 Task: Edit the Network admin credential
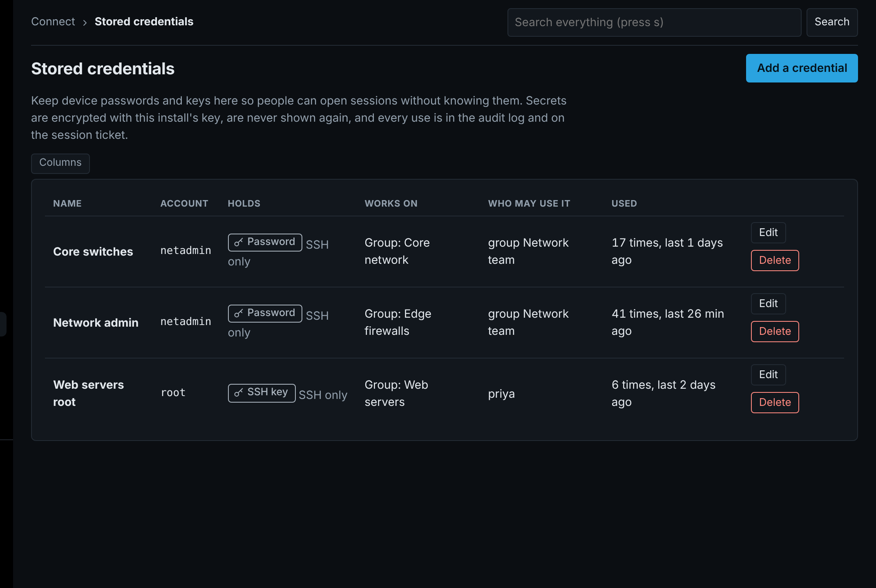[768, 304]
